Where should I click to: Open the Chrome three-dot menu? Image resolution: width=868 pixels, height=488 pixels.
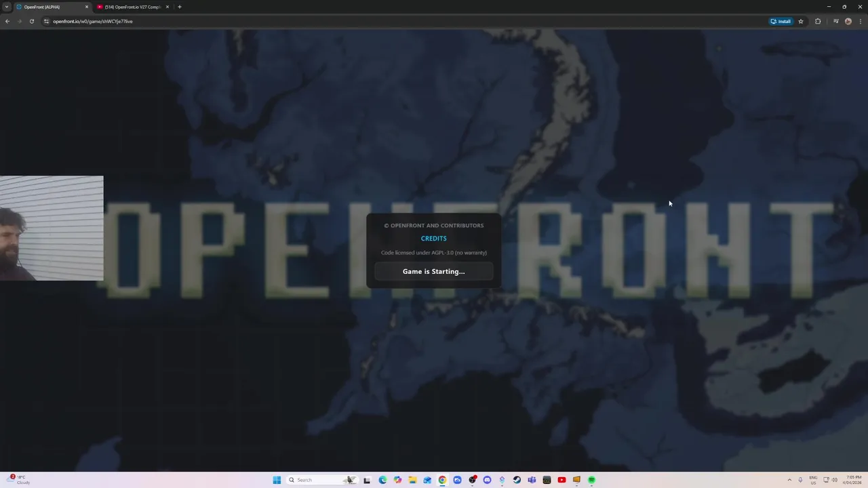pos(861,21)
